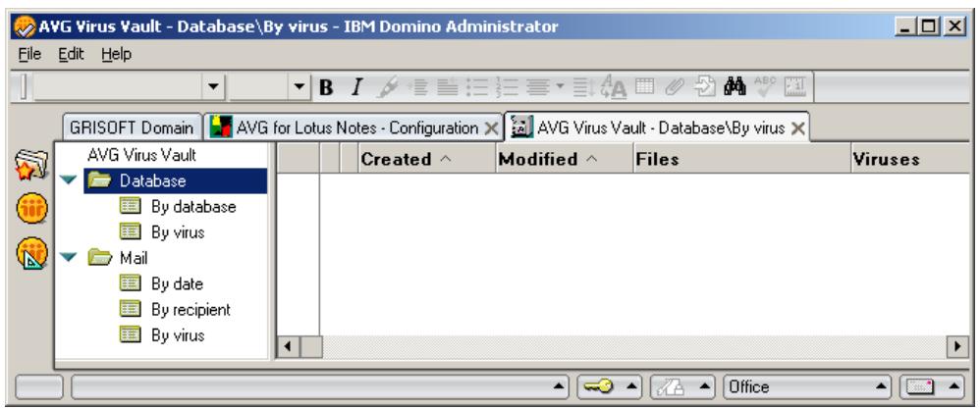Viewport: 980px width, 409px height.
Task: Click the text alignment toolbar icon
Action: tap(537, 88)
